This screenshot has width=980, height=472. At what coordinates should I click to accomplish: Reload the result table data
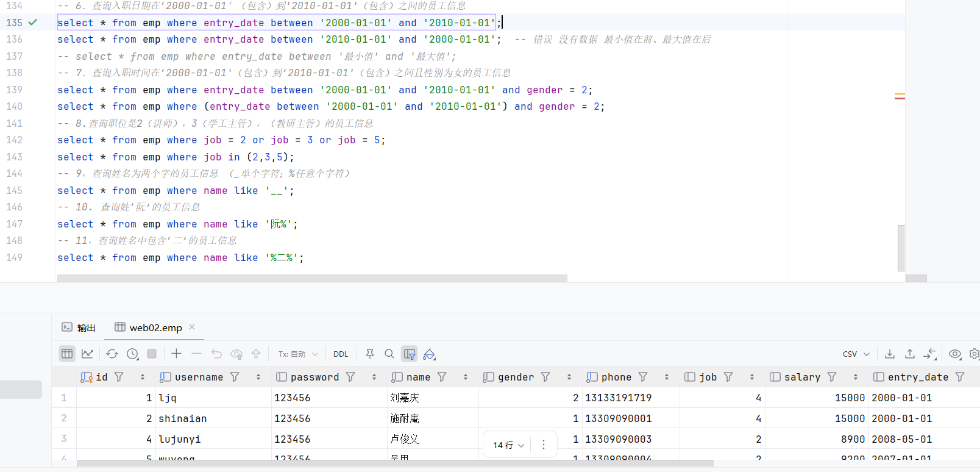coord(112,354)
